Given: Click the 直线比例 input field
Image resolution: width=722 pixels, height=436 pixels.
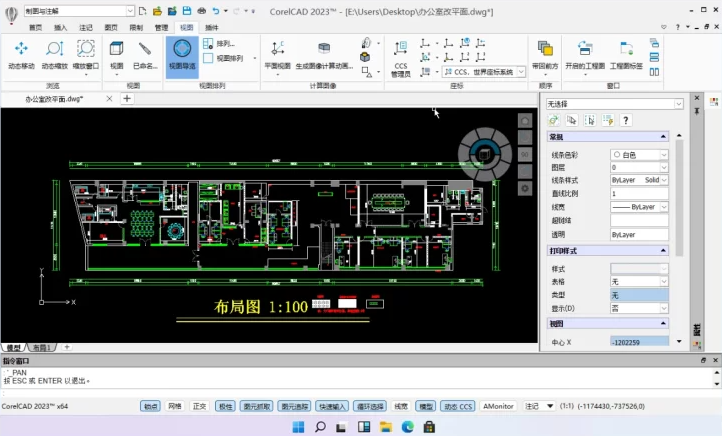Looking at the screenshot, I should [x=639, y=194].
